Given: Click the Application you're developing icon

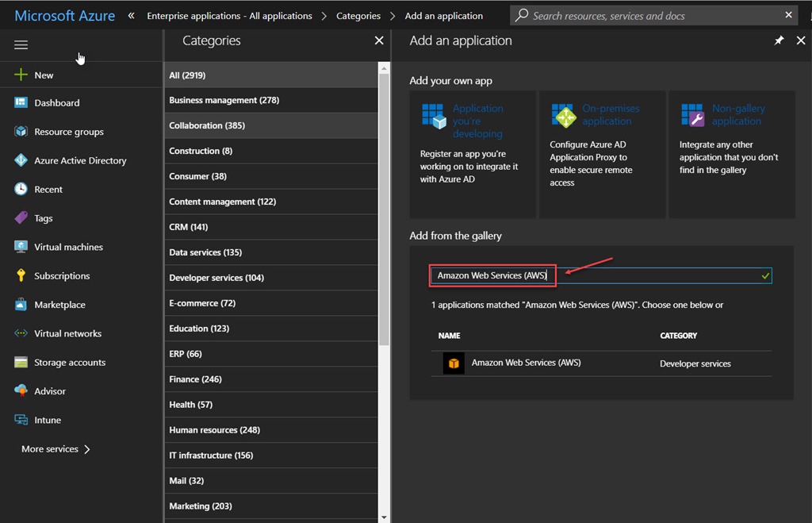Looking at the screenshot, I should [x=434, y=116].
